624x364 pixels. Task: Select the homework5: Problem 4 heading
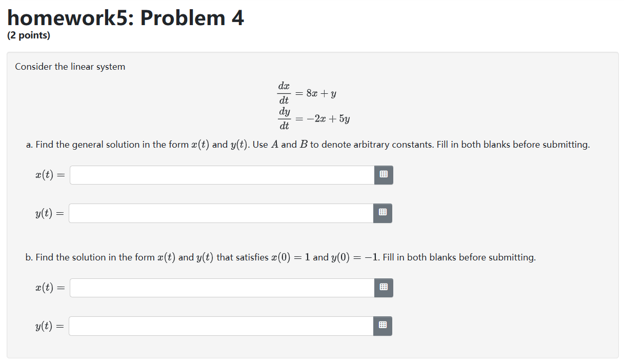[126, 17]
